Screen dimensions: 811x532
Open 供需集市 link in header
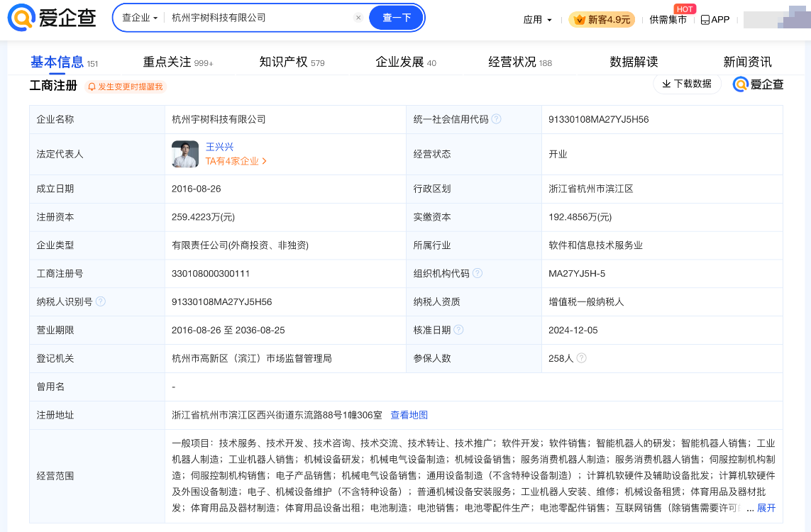point(668,20)
